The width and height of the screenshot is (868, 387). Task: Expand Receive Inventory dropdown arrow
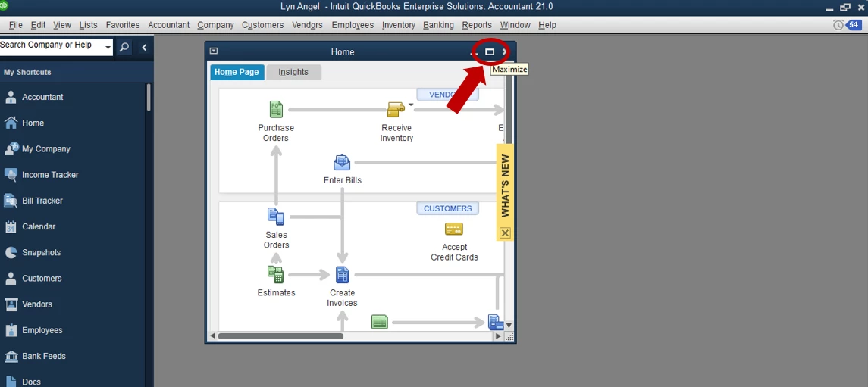click(x=411, y=105)
